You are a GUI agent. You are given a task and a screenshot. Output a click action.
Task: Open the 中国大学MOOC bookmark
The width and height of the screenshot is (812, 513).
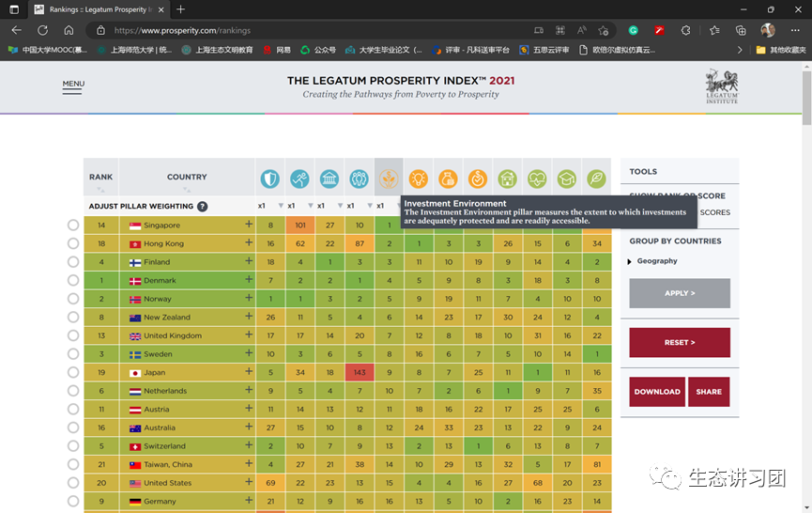click(x=48, y=50)
